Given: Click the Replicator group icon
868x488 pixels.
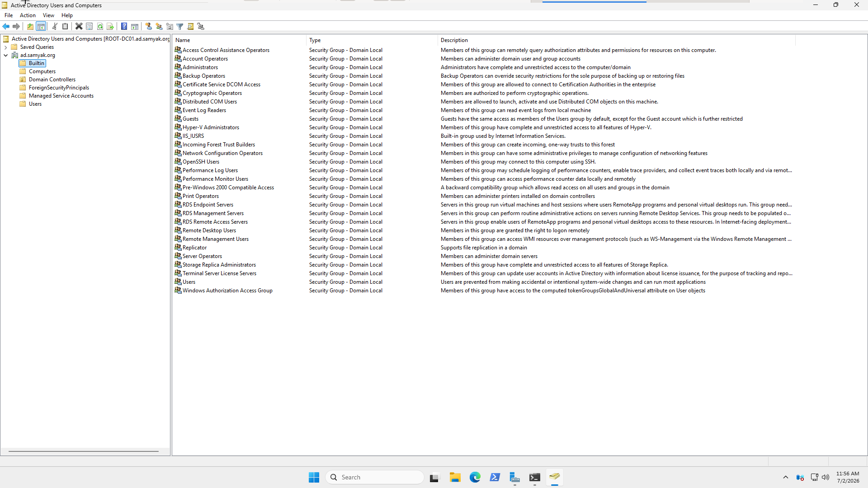Looking at the screenshot, I should click(178, 247).
